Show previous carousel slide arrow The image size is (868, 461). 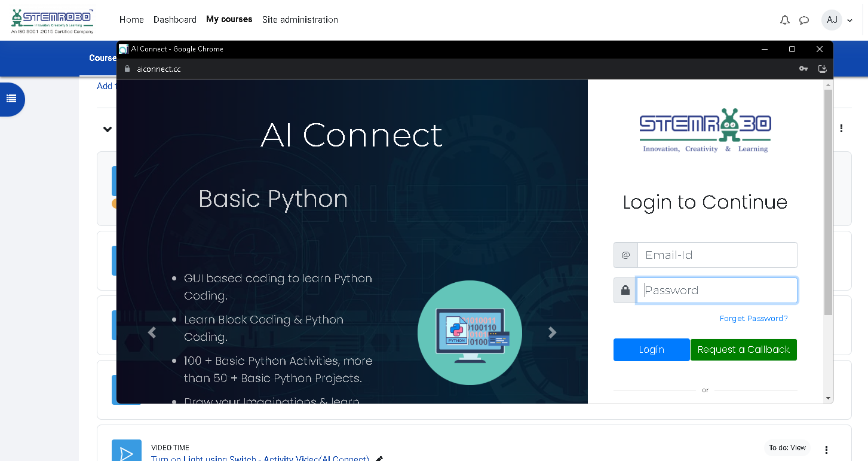pyautogui.click(x=152, y=332)
